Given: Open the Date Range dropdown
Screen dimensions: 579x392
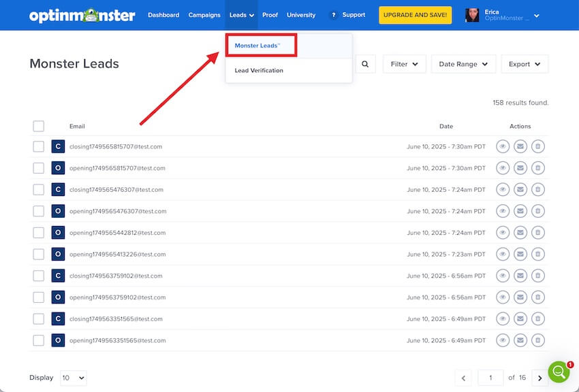Looking at the screenshot, I should pos(463,63).
